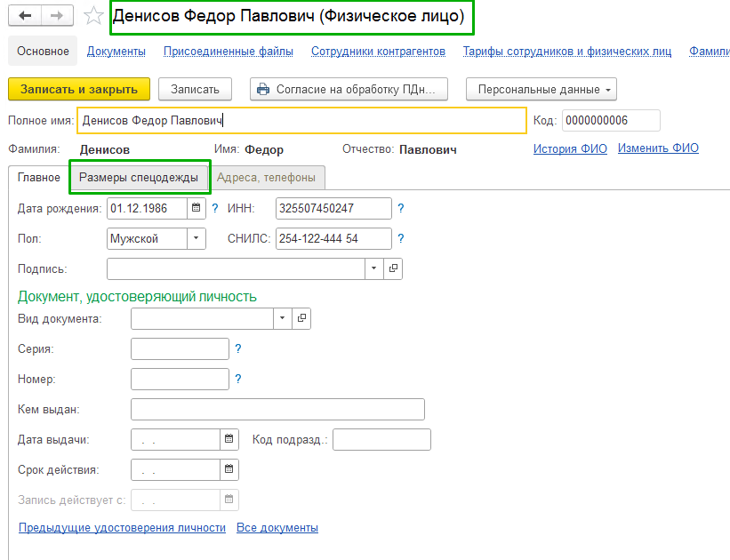The width and height of the screenshot is (730, 560).
Task: Expand the Подпись dropdown list
Action: pyautogui.click(x=374, y=268)
